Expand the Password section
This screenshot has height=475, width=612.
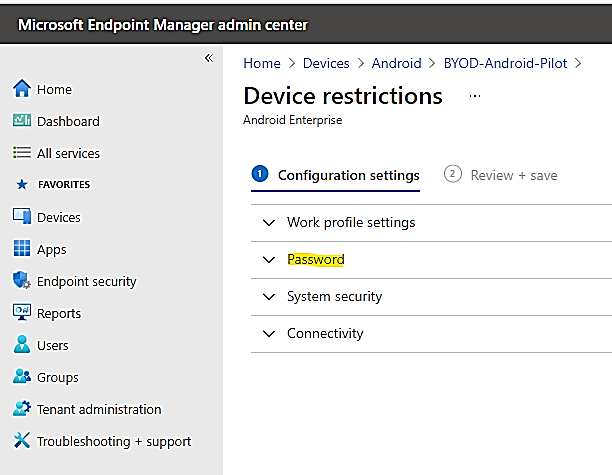coord(315,260)
